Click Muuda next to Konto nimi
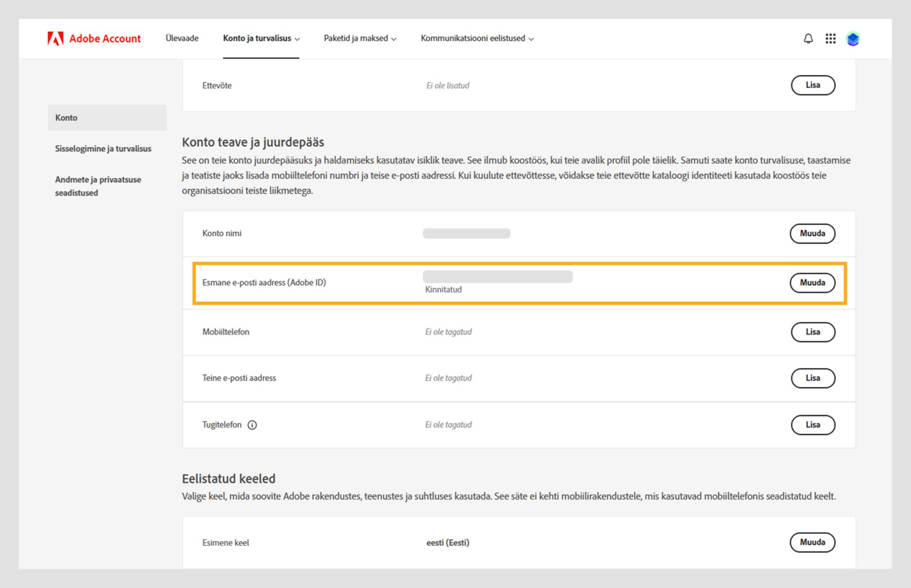Image resolution: width=911 pixels, height=588 pixels. pyautogui.click(x=812, y=233)
